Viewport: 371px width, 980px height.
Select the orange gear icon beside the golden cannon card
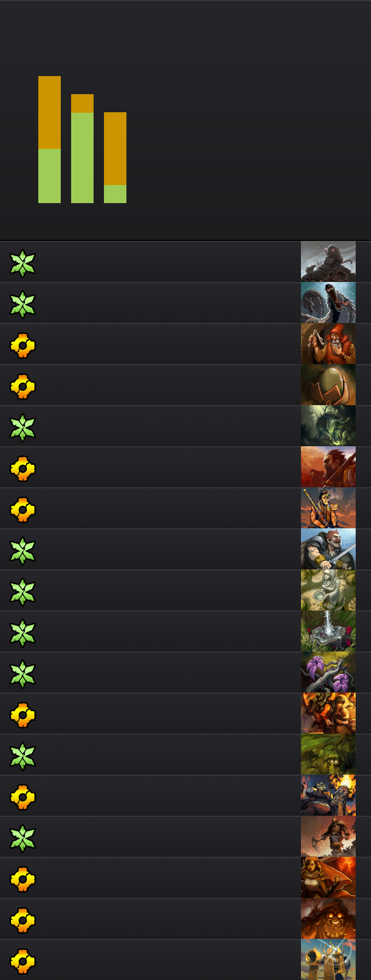coord(22,961)
